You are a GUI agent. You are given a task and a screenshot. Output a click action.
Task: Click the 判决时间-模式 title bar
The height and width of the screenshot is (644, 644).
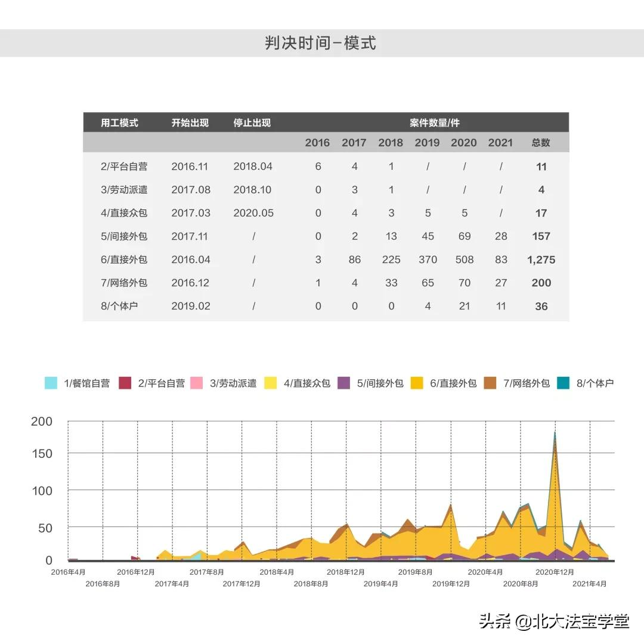322,42
